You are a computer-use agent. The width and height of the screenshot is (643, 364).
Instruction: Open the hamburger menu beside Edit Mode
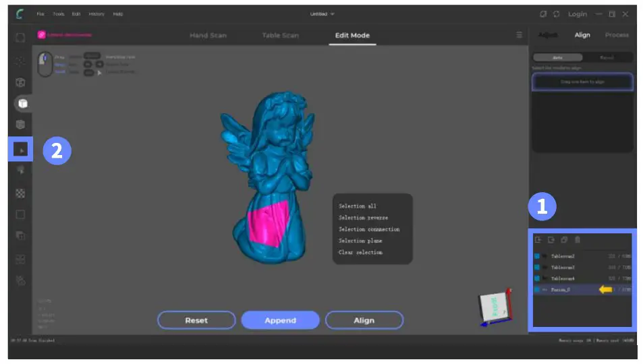point(519,35)
